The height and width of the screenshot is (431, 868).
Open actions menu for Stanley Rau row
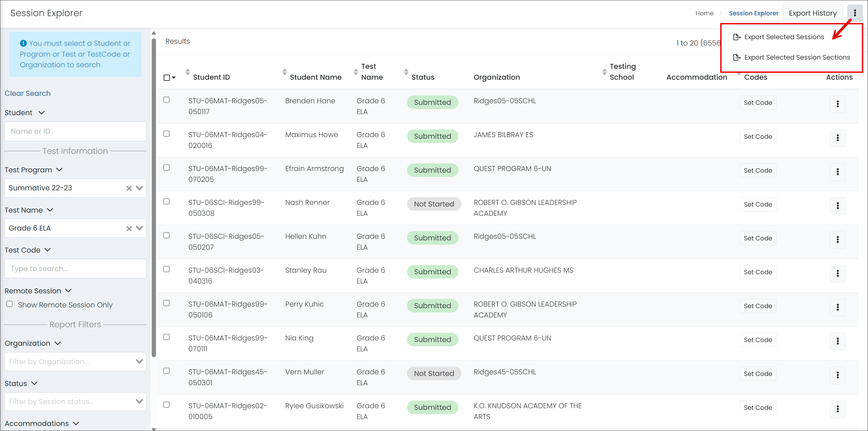pos(838,273)
